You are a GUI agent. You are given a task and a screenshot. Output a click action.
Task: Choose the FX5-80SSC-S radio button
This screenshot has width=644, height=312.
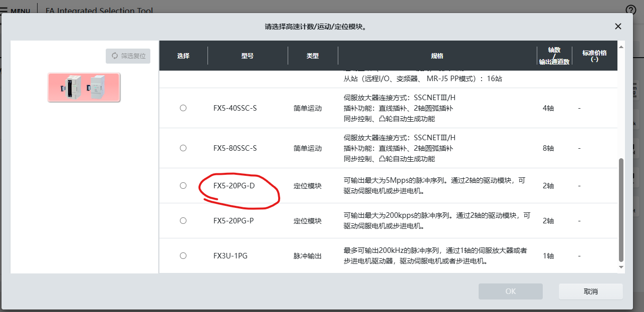pyautogui.click(x=183, y=148)
